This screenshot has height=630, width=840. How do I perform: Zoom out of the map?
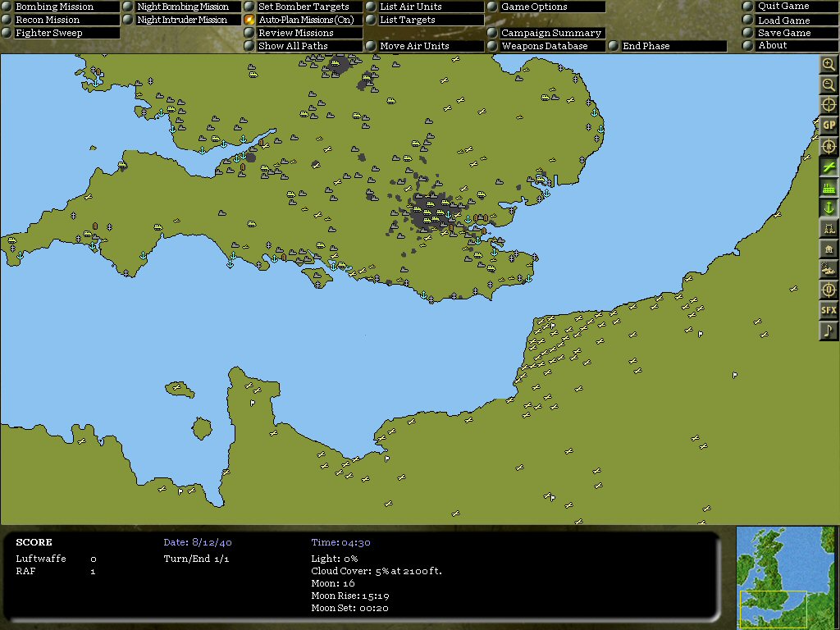[x=829, y=84]
